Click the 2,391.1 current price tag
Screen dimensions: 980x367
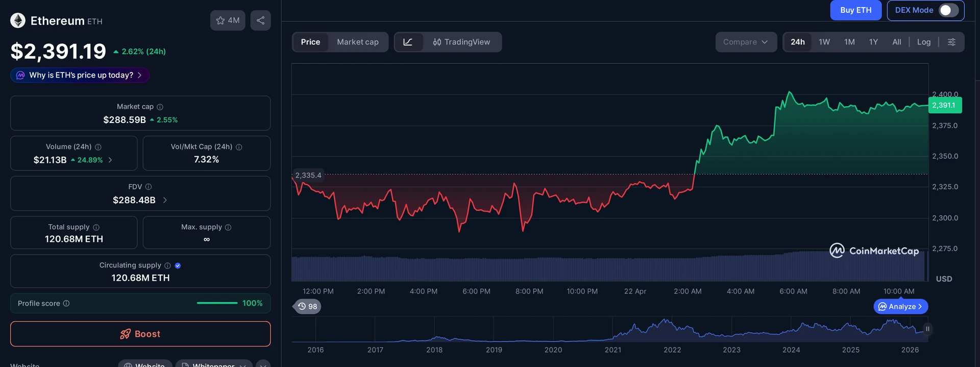click(945, 105)
